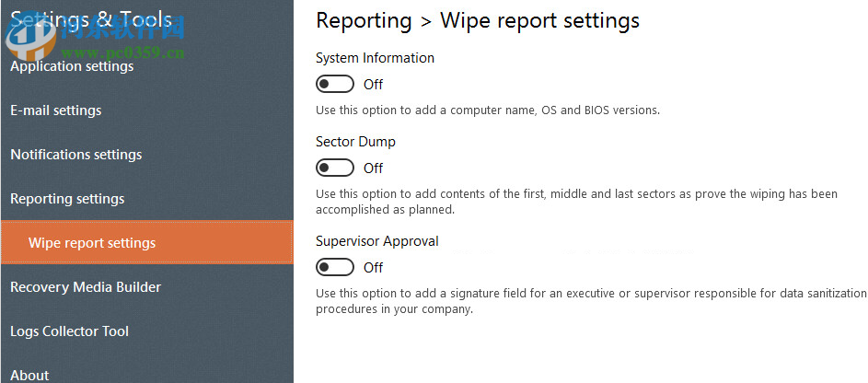Collapse the Reporting settings group
868x383 pixels.
point(67,199)
